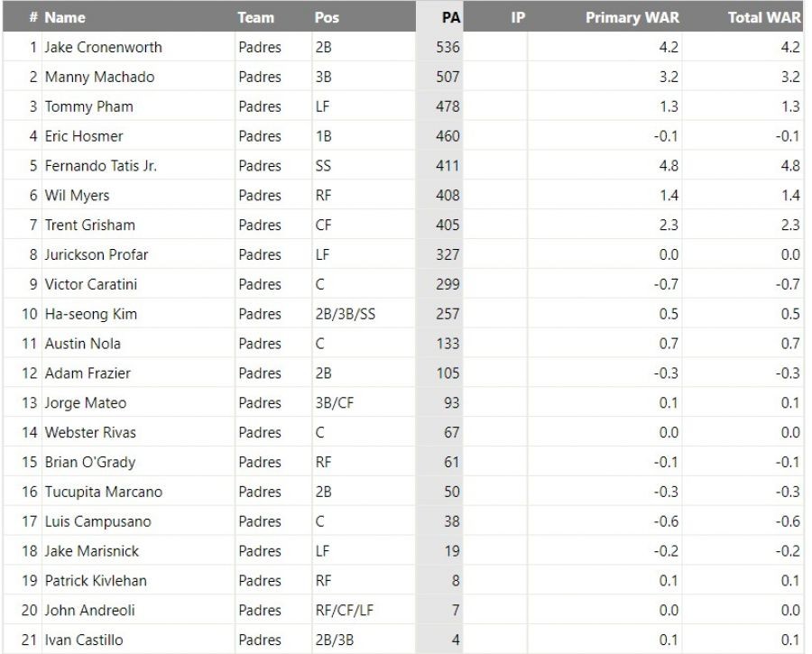Image resolution: width=812 pixels, height=654 pixels.
Task: Click the # rank column header
Action: coord(32,17)
